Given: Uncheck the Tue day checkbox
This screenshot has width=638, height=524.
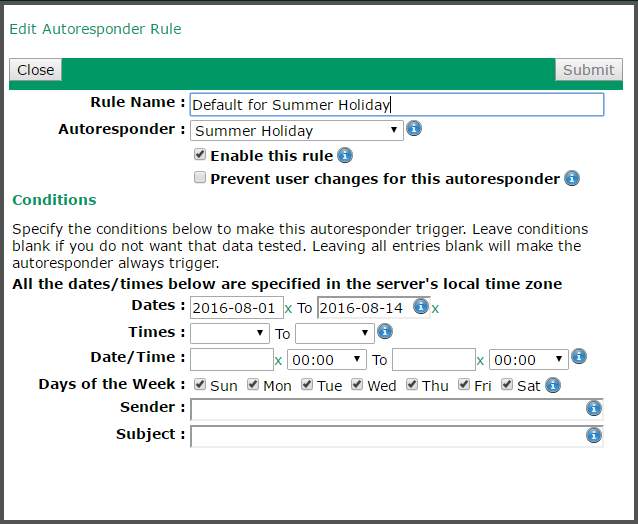Looking at the screenshot, I should [x=307, y=384].
